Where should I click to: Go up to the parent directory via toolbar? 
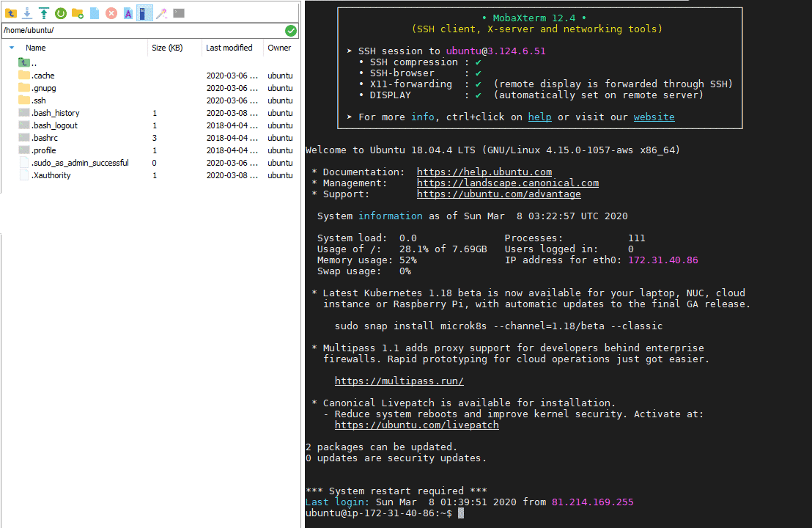11,13
